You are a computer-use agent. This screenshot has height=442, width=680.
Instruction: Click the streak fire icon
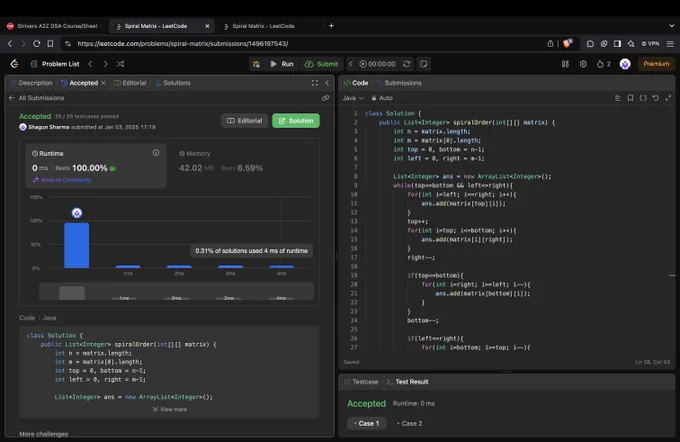(603, 64)
